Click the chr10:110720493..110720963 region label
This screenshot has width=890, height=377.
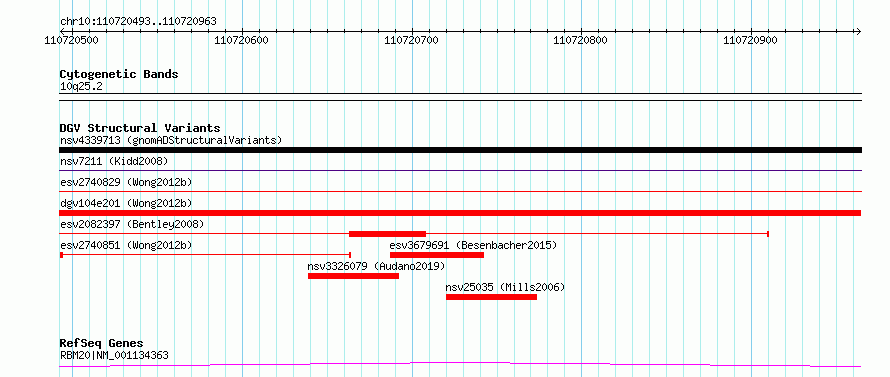coord(138,22)
